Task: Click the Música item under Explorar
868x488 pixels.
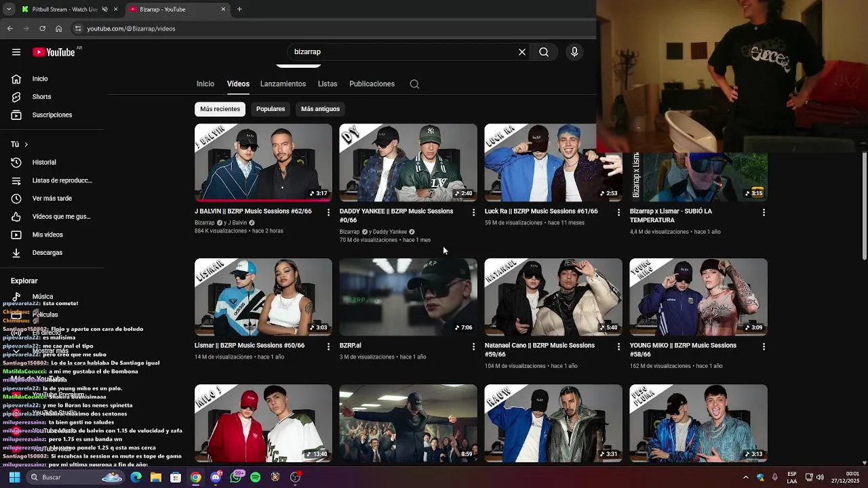Action: point(42,297)
